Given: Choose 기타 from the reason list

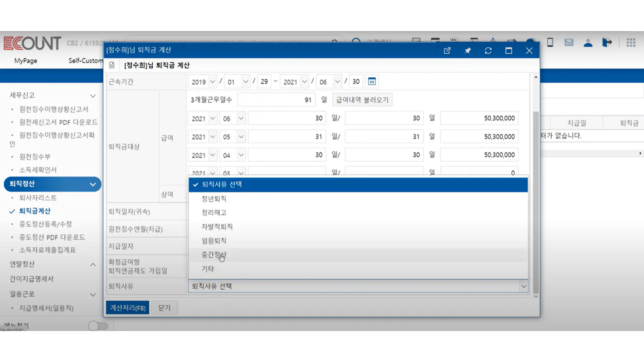Looking at the screenshot, I should (x=358, y=269).
